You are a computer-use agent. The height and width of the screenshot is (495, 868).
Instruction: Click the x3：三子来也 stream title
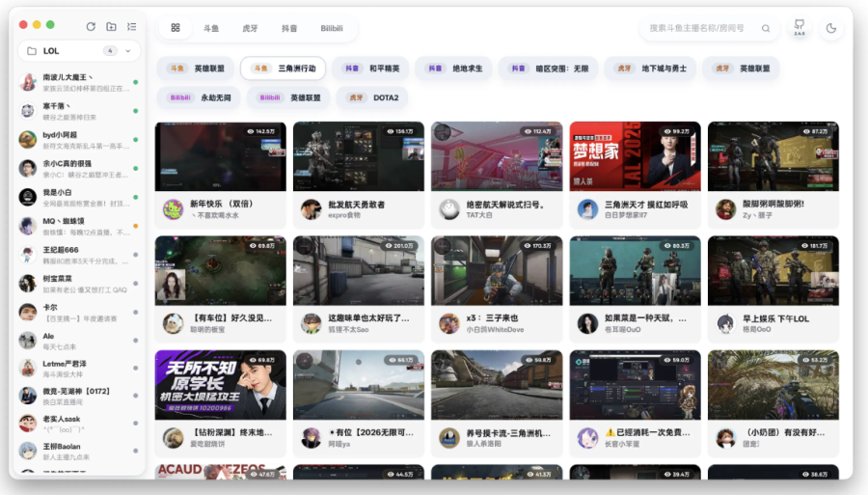[x=492, y=318]
